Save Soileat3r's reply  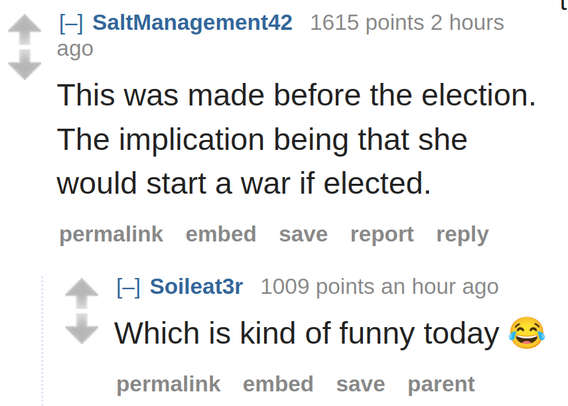[360, 384]
